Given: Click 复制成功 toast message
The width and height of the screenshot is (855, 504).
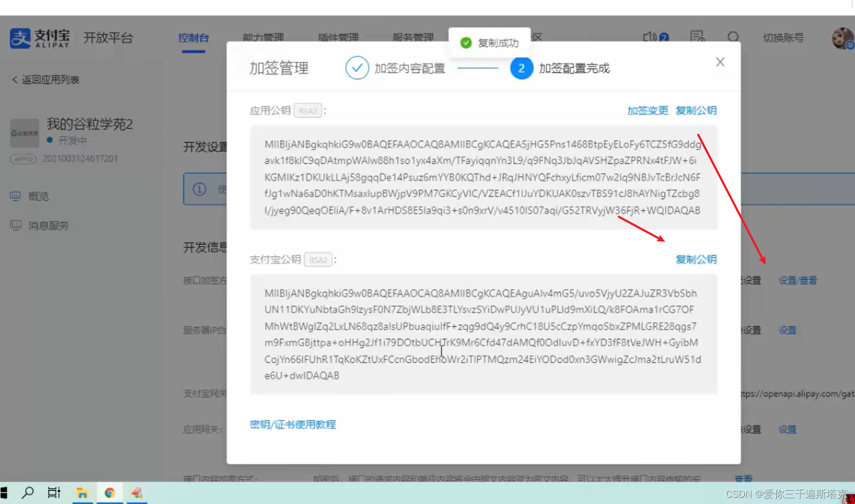Looking at the screenshot, I should coord(489,43).
